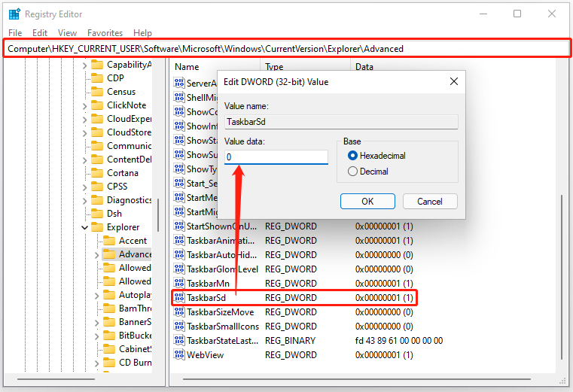The image size is (573, 392).
Task: Click the Census folder icon
Action: tap(97, 91)
